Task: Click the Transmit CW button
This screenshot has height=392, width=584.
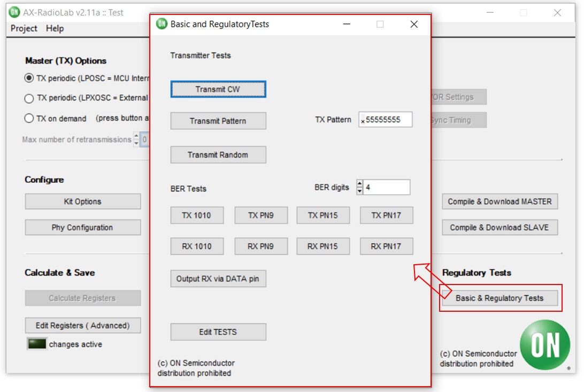Action: tap(218, 89)
